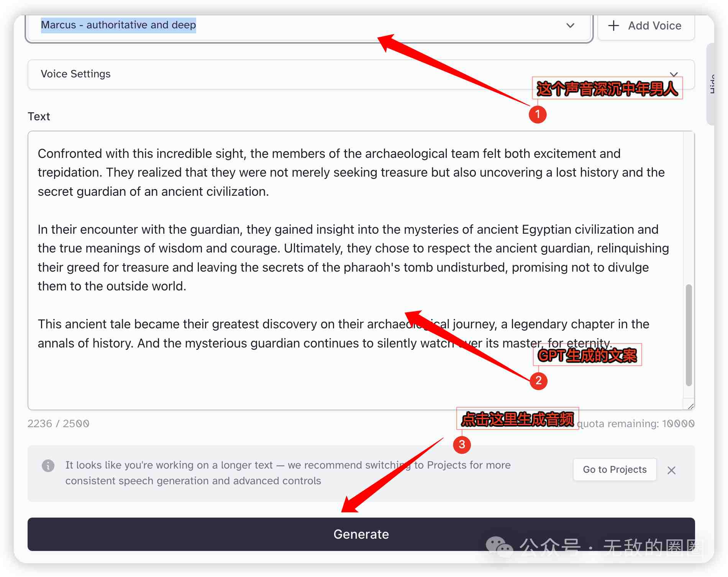This screenshot has height=577, width=728.
Task: Click the red circle marker numbered 1
Action: point(538,114)
